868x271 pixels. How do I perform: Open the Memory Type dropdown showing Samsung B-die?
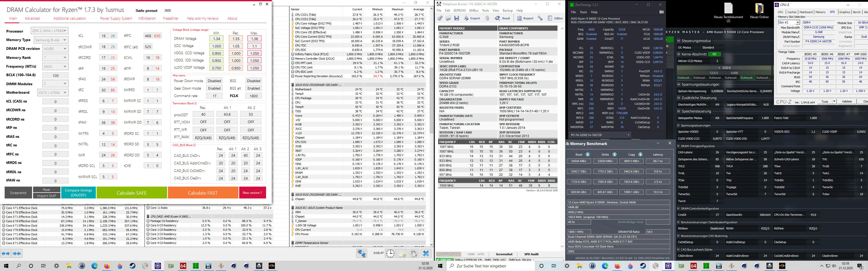51,40
